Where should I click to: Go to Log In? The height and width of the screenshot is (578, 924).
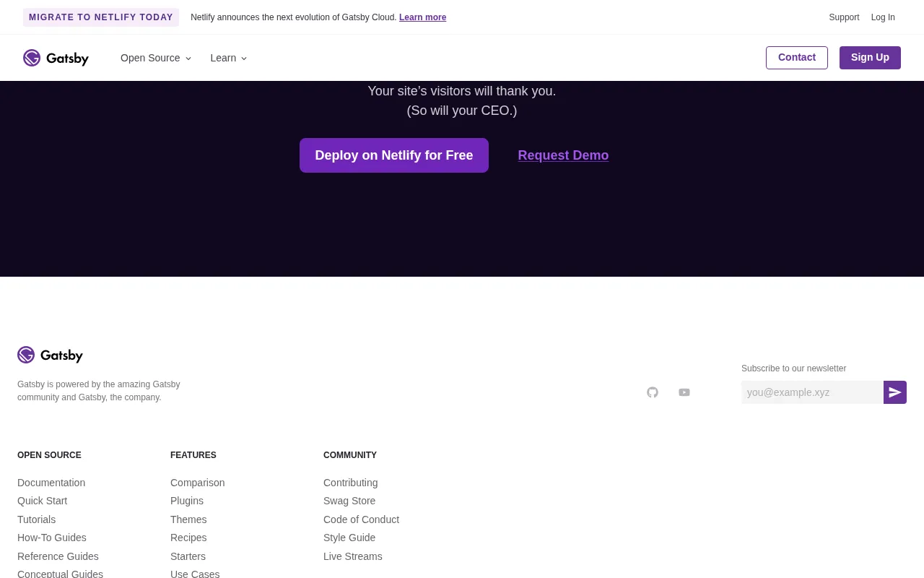tap(883, 17)
